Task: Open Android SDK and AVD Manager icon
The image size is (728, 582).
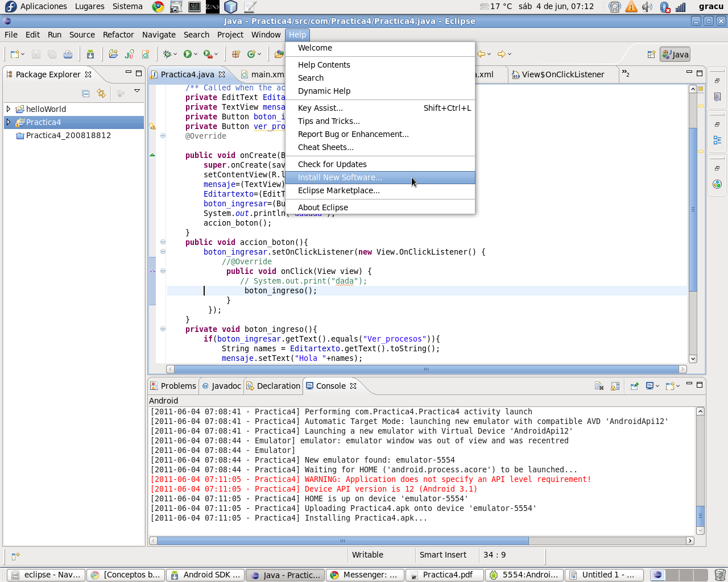Action: click(x=90, y=54)
